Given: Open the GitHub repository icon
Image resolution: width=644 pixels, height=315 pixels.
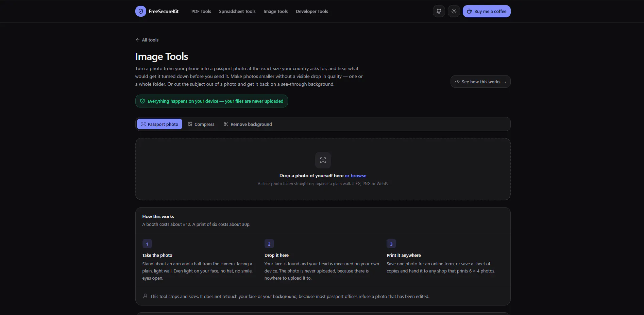Looking at the screenshot, I should click(x=439, y=11).
